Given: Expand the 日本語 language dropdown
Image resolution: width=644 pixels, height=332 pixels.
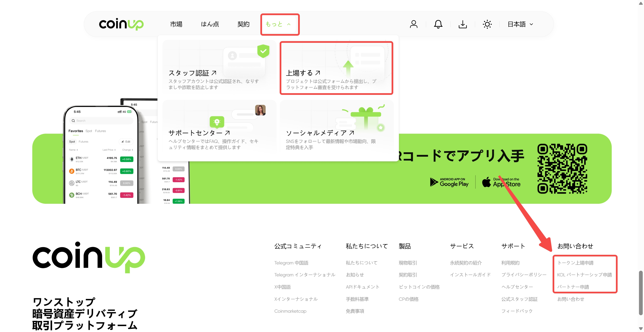Looking at the screenshot, I should coord(520,24).
